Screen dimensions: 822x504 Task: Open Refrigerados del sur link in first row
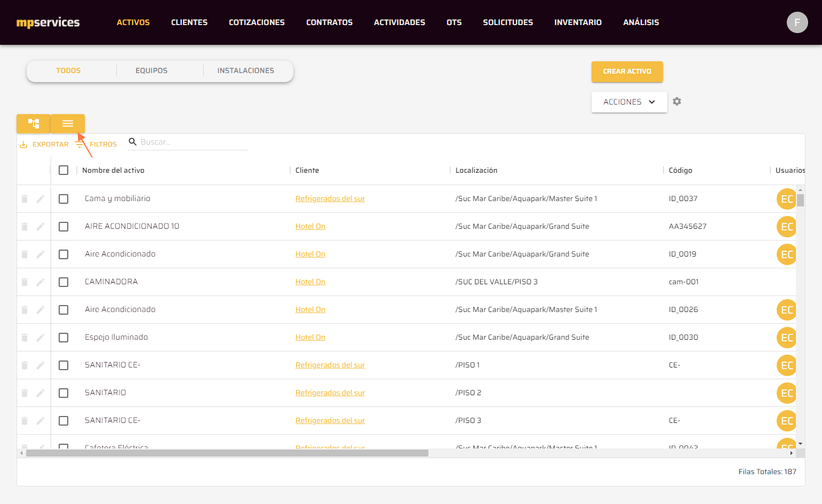tap(330, 199)
